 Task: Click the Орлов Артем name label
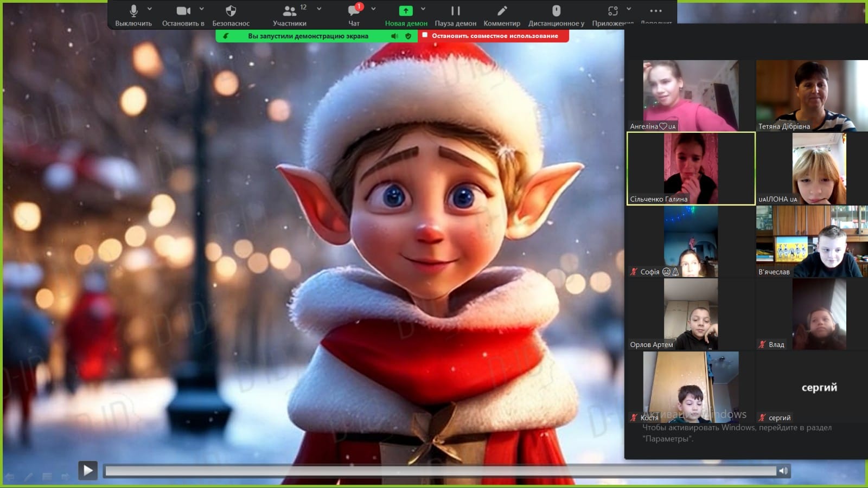(652, 344)
